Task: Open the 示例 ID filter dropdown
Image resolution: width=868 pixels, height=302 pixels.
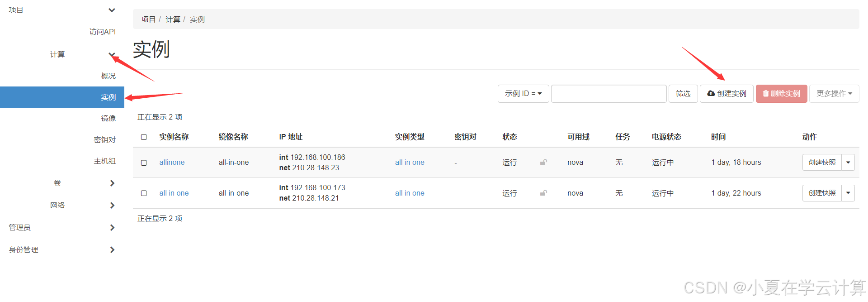Action: tap(523, 94)
